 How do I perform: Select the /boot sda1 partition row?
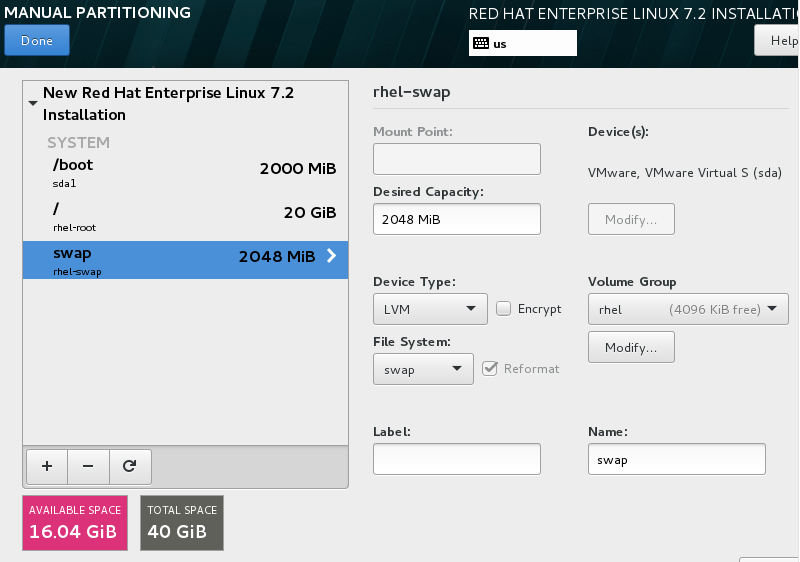[185, 172]
